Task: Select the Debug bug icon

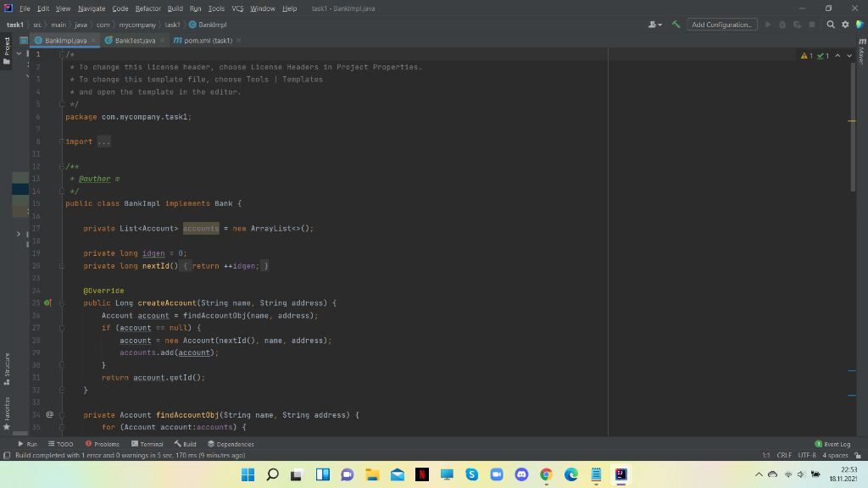Action: [x=782, y=25]
